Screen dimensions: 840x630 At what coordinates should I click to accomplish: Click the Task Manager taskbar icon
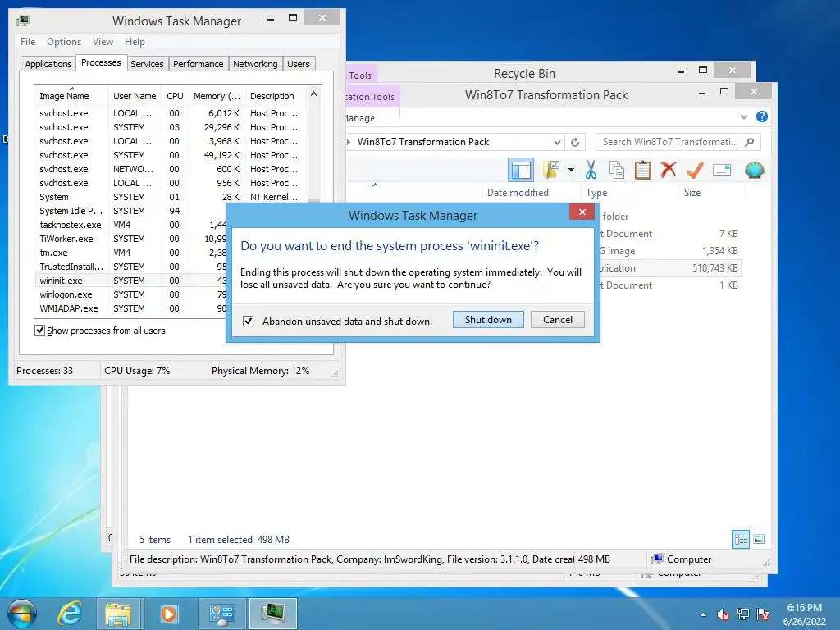tap(272, 614)
